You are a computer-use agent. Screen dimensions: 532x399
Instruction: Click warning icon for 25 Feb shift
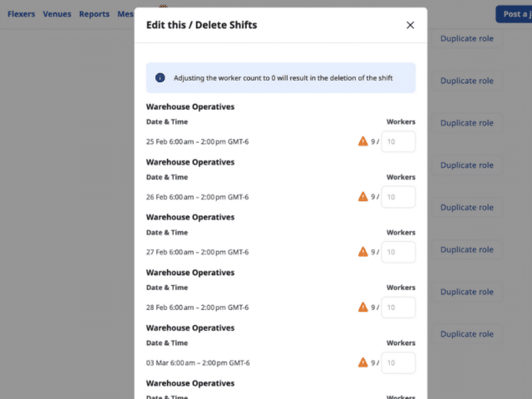tap(362, 141)
